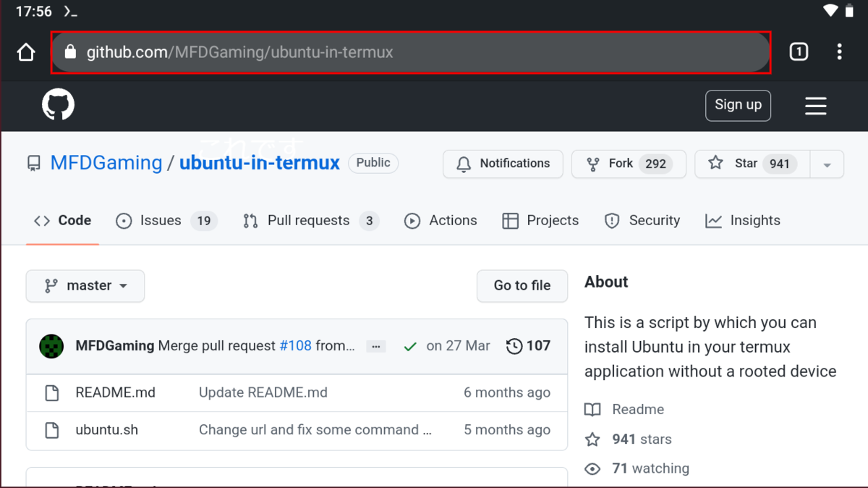
Task: Click the Pull requests count badge 3
Action: [x=369, y=221]
